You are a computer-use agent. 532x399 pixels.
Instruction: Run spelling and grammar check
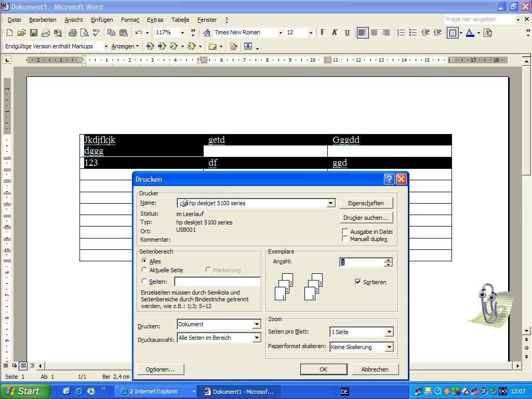(x=96, y=33)
